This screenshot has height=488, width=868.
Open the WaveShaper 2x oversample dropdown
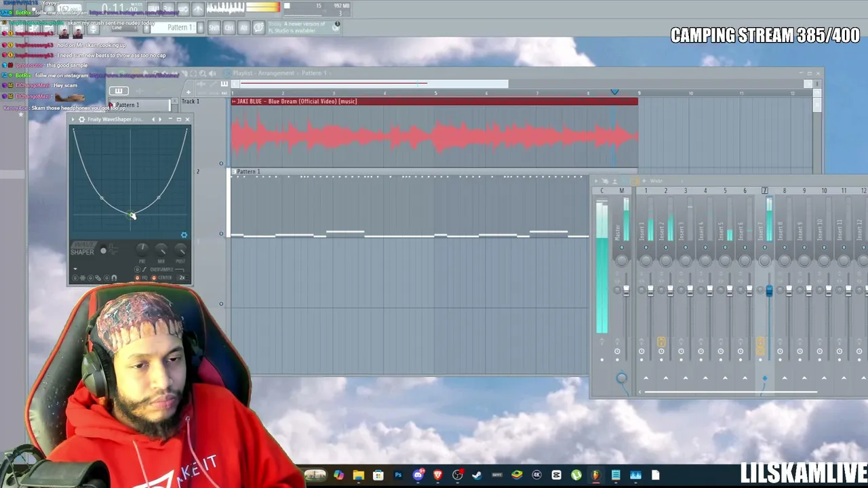coord(182,278)
